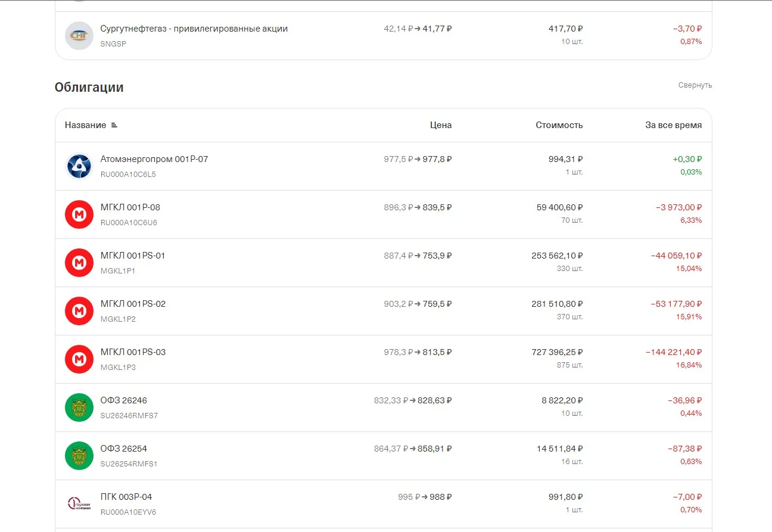Open the ОФЗ 26254 bond name
The width and height of the screenshot is (772, 532).
tap(124, 449)
